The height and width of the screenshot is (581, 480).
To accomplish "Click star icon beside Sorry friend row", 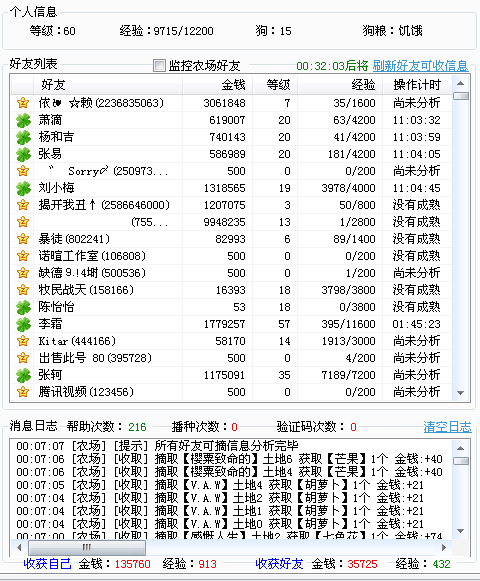I will [x=23, y=171].
